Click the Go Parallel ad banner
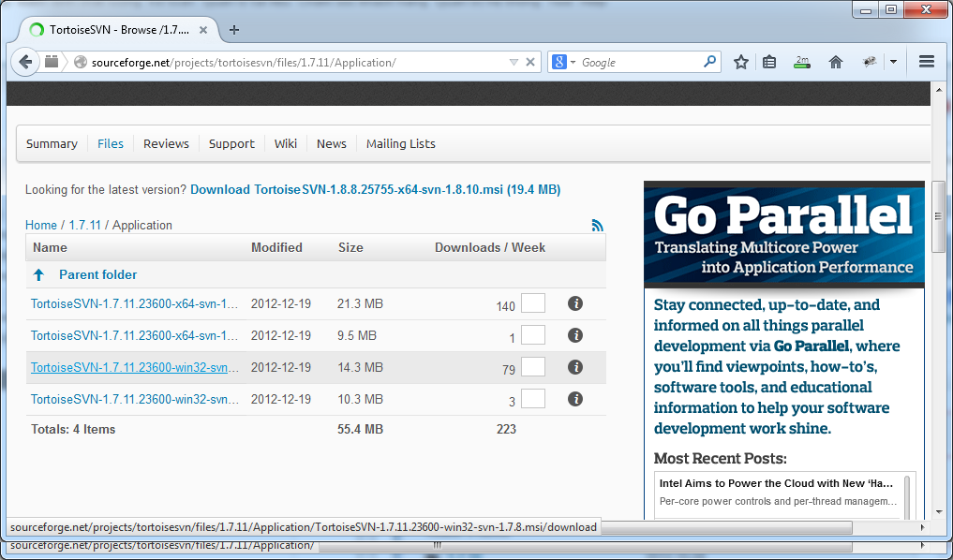The height and width of the screenshot is (560, 953). pos(784,234)
